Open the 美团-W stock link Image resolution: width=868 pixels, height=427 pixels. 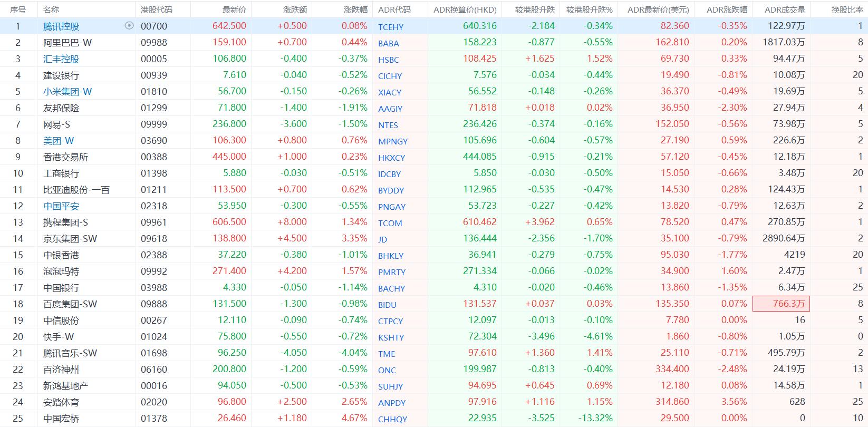58,141
